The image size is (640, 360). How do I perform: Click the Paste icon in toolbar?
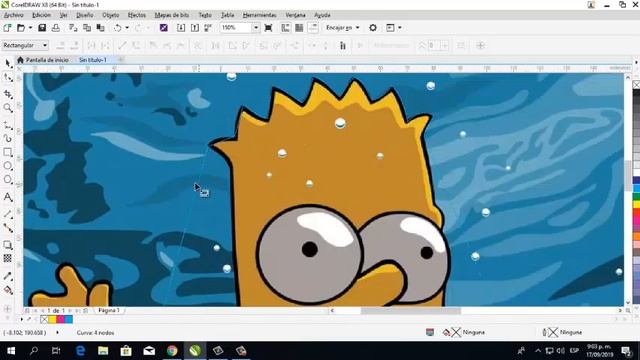[x=100, y=28]
